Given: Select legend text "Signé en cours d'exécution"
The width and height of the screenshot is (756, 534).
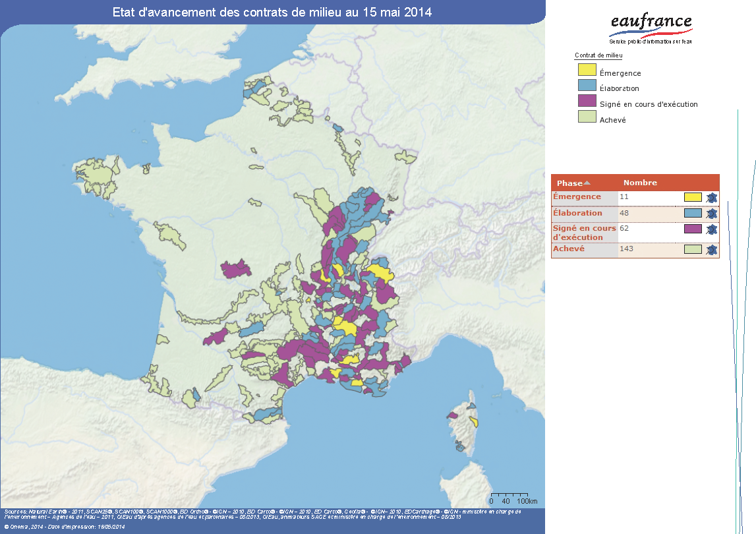Looking at the screenshot, I should [x=649, y=104].
